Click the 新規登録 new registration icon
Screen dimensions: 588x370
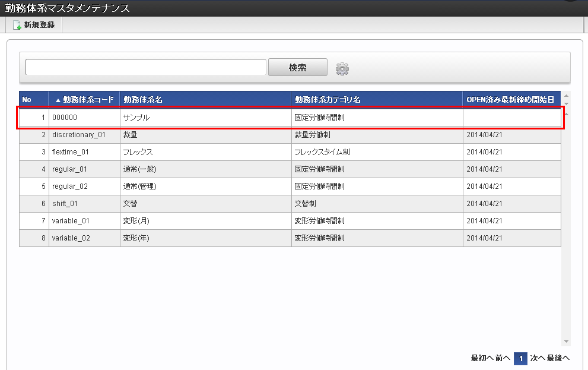pyautogui.click(x=17, y=26)
